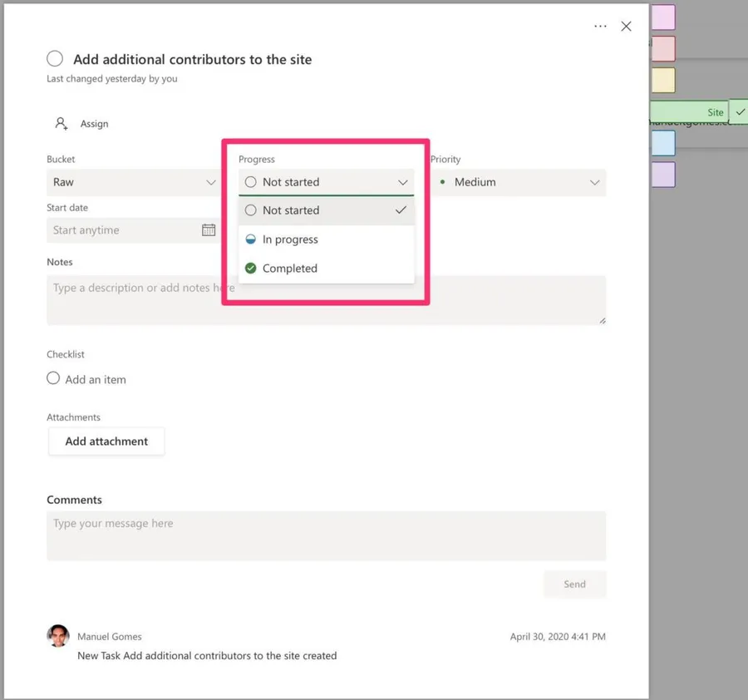
Task: Focus the Comments message text box
Action: tap(326, 535)
